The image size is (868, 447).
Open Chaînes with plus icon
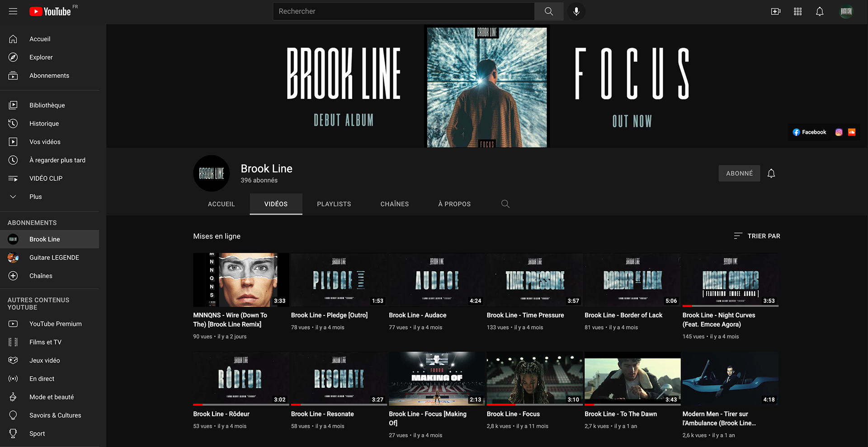pos(50,276)
